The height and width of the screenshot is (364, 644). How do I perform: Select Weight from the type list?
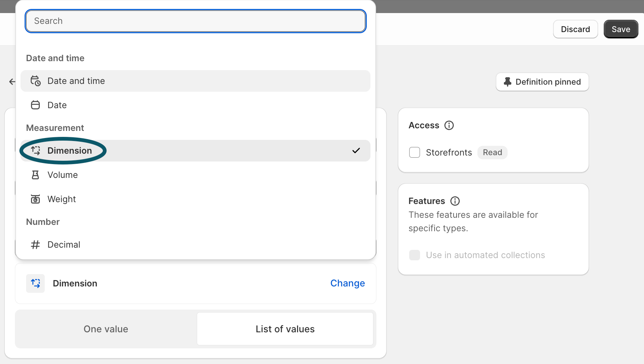pyautogui.click(x=61, y=199)
